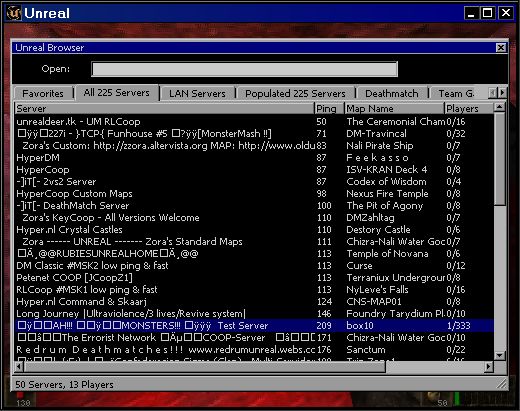Select HyperCoop Custom Maps server

click(x=254, y=194)
